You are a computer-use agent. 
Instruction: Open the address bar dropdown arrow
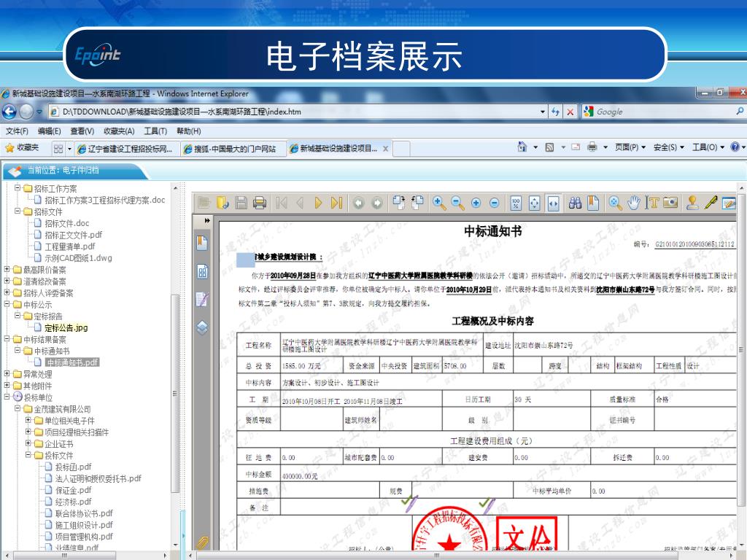543,112
